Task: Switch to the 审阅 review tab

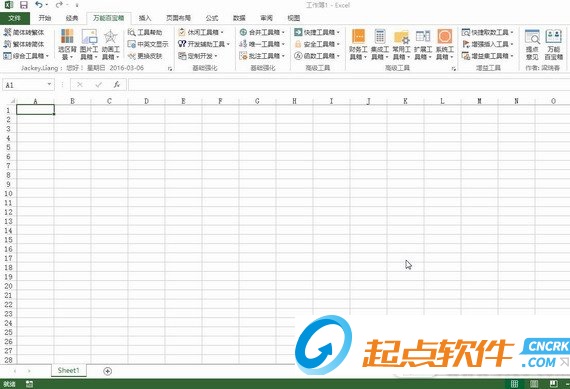Action: pyautogui.click(x=266, y=18)
